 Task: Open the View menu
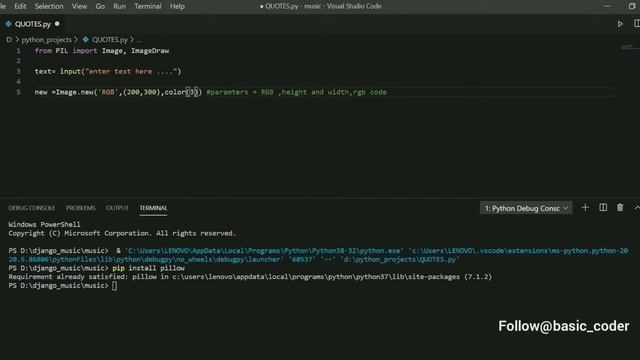(79, 6)
